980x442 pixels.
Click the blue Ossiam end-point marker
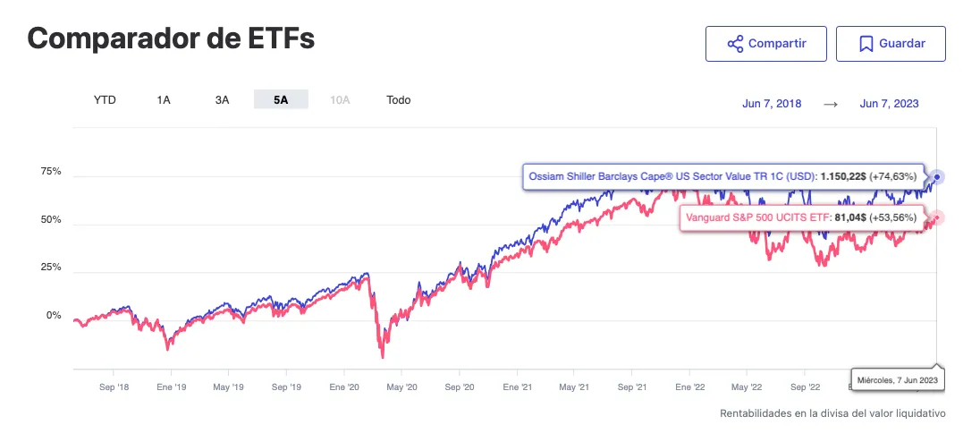(x=936, y=177)
